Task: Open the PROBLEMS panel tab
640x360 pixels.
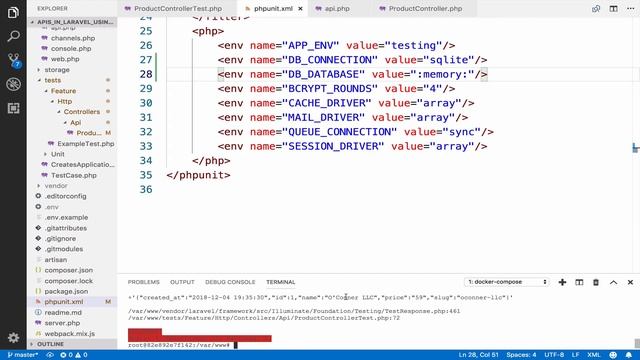Action: [144, 282]
